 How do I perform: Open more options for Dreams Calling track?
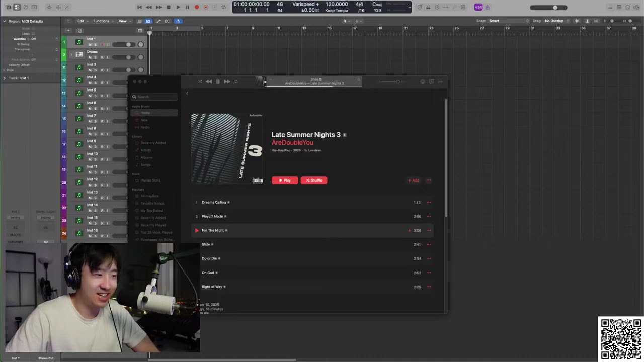pyautogui.click(x=429, y=203)
